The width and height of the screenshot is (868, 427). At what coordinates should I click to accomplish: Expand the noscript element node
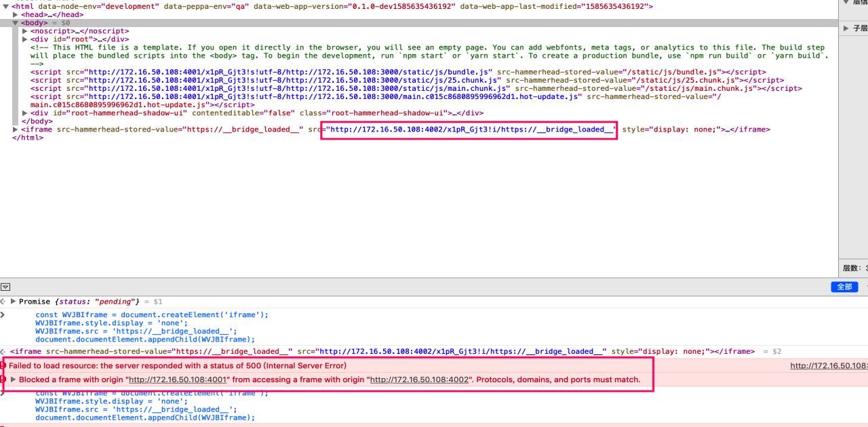pos(25,31)
